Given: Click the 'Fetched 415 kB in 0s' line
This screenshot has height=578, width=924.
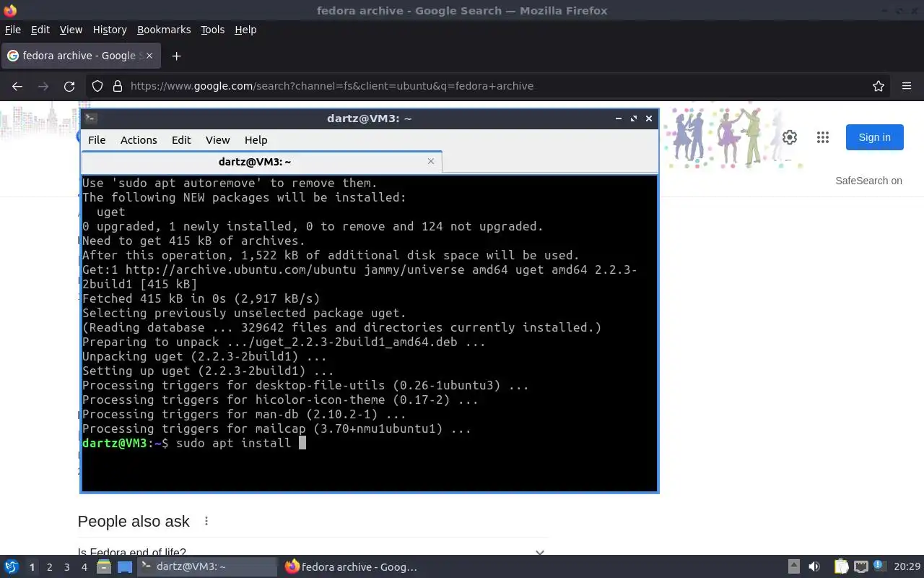Looking at the screenshot, I should pyautogui.click(x=201, y=298).
